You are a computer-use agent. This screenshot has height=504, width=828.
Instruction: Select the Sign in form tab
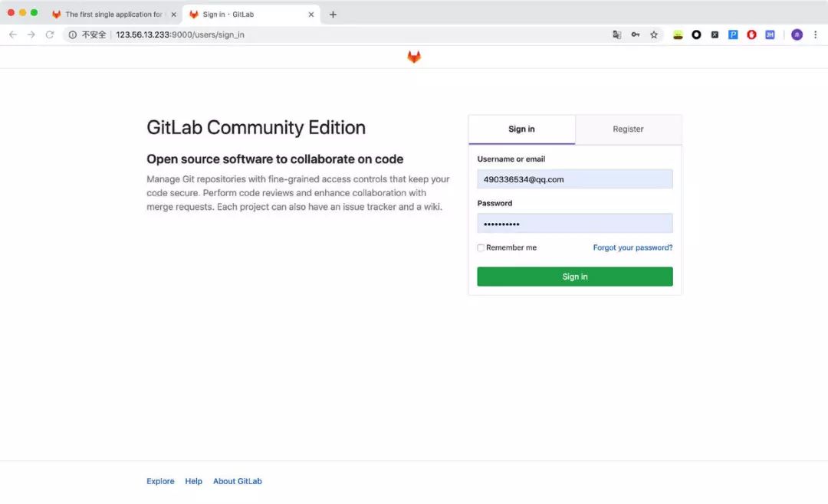pos(522,129)
